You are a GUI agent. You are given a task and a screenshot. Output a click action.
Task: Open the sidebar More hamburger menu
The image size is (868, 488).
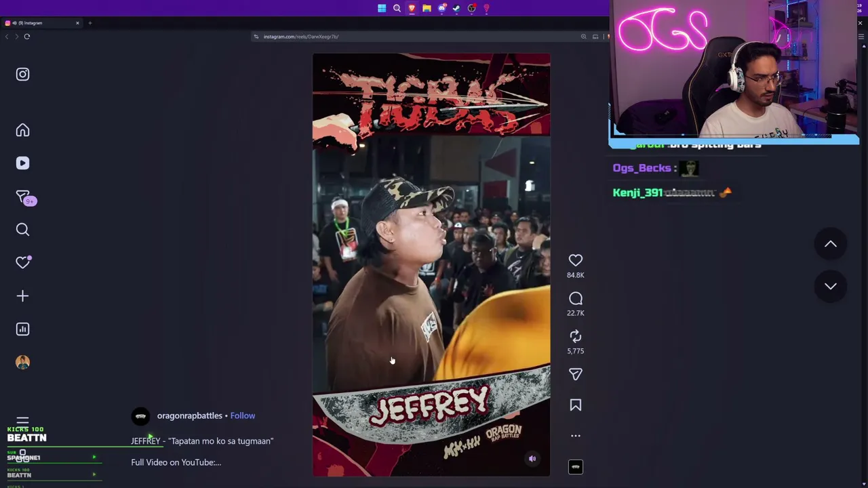[22, 421]
